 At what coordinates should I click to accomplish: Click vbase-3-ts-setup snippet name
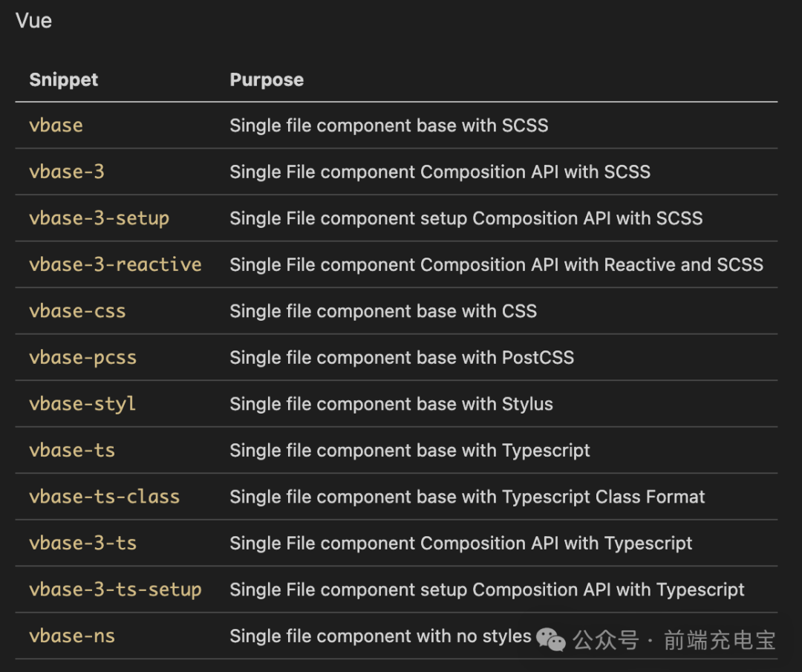(x=115, y=590)
